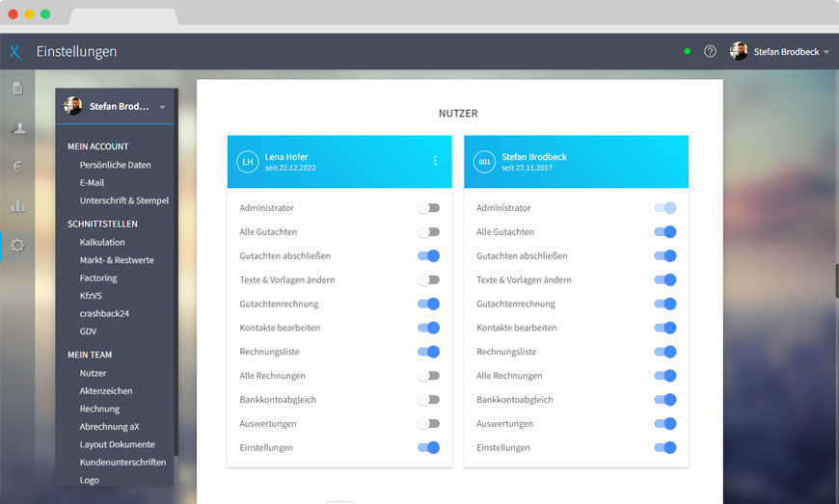Click the LH avatar of Lena Hofer

pyautogui.click(x=248, y=162)
